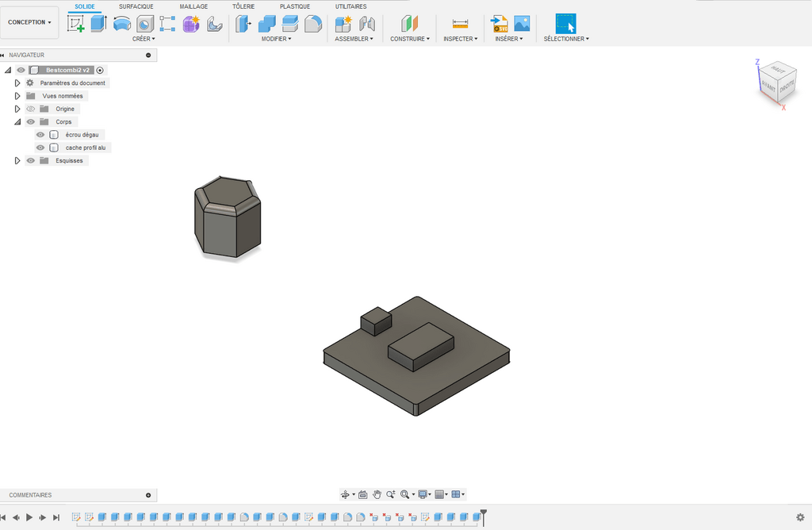Screen dimensions: 812x530
Task: Switch to the MAILLAGE tab
Action: tap(193, 6)
